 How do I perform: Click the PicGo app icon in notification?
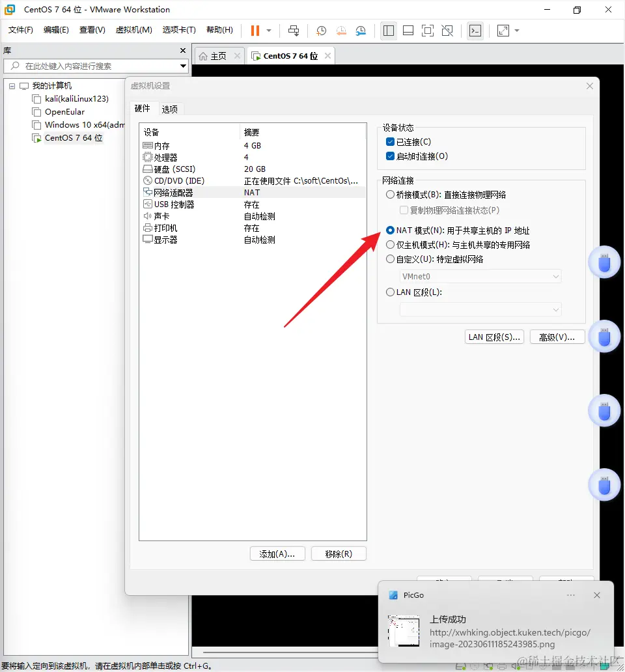tap(393, 595)
